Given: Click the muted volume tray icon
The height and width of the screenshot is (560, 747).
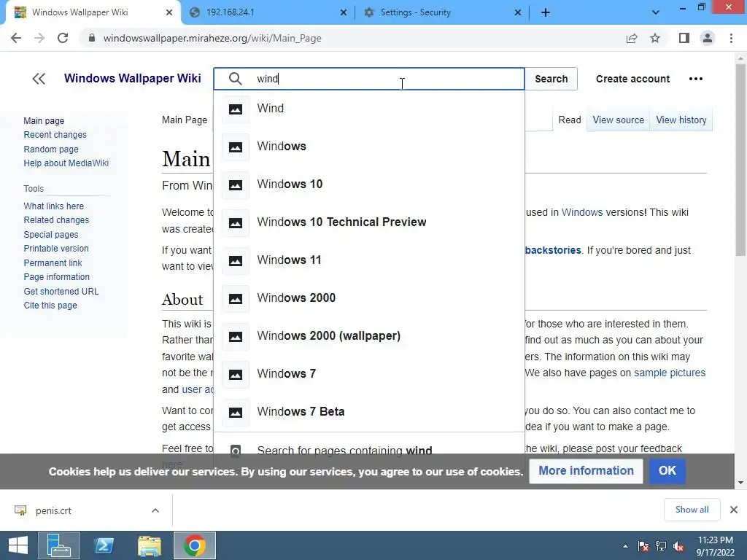Looking at the screenshot, I should coord(678,546).
